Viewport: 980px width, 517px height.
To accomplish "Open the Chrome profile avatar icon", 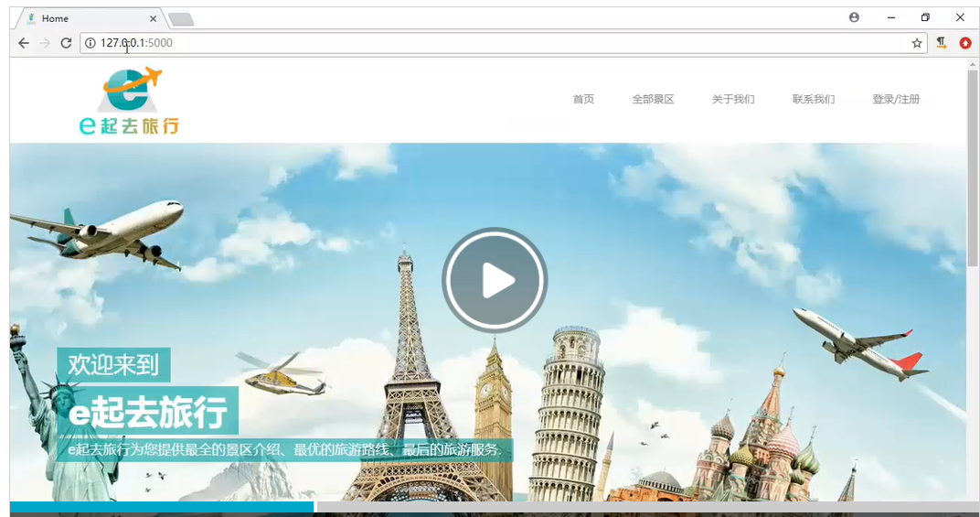I will [x=854, y=17].
